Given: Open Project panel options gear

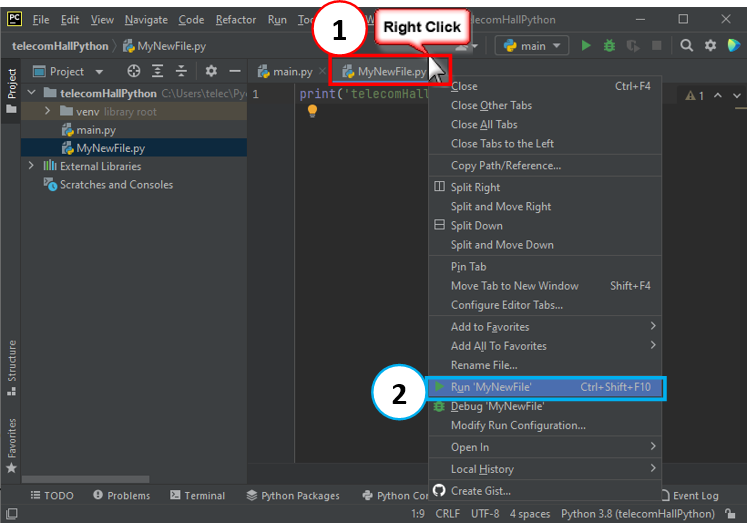Looking at the screenshot, I should 211,71.
